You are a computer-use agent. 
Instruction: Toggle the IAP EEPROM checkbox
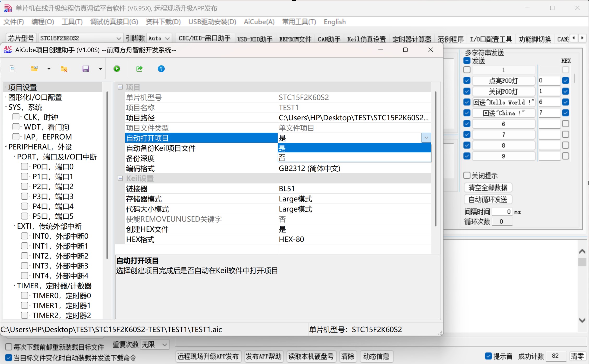[x=16, y=137]
